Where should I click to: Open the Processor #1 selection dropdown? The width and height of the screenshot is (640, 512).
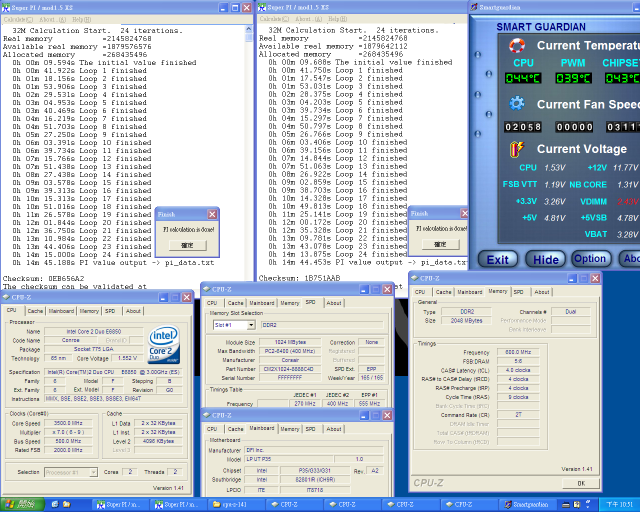[x=93, y=472]
